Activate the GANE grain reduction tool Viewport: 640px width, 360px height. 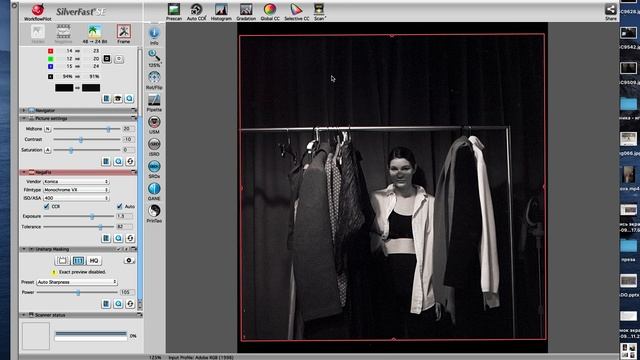click(154, 191)
